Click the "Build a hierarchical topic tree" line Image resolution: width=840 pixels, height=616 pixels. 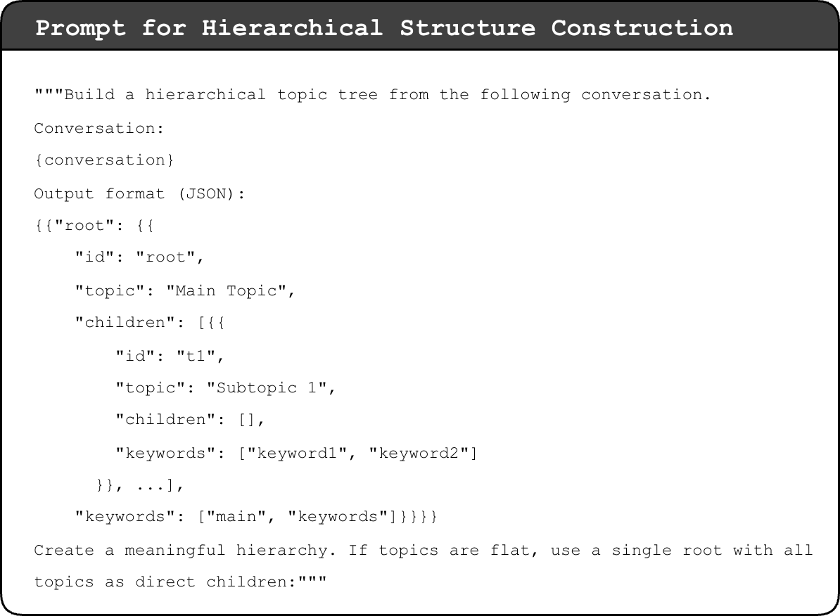[x=373, y=95]
